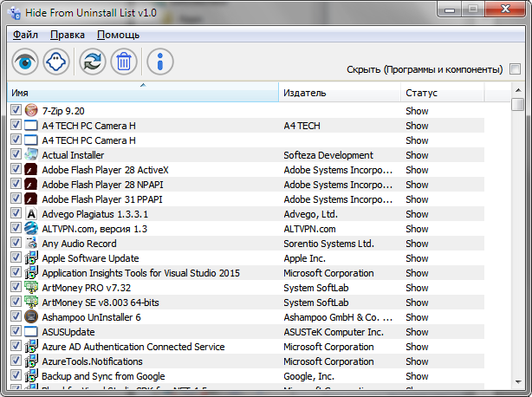
Task: Click the scrollbar down arrow
Action: (x=518, y=382)
